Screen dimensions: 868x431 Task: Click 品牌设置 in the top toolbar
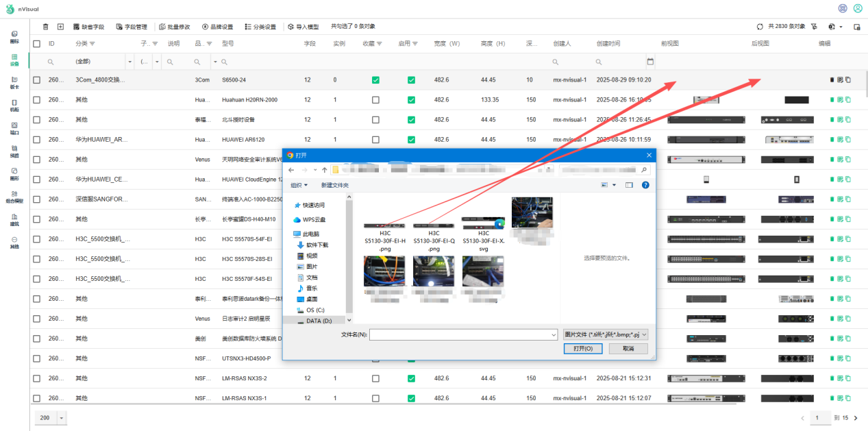[x=217, y=27]
